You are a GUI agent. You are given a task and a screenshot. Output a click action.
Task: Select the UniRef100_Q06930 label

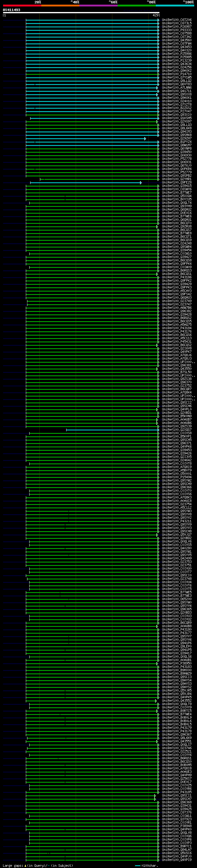(x=177, y=155)
